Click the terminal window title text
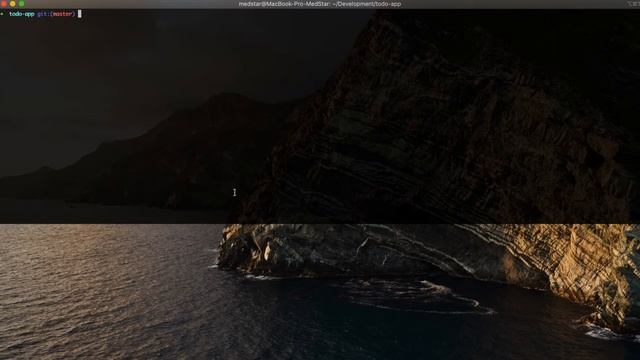 pos(320,4)
